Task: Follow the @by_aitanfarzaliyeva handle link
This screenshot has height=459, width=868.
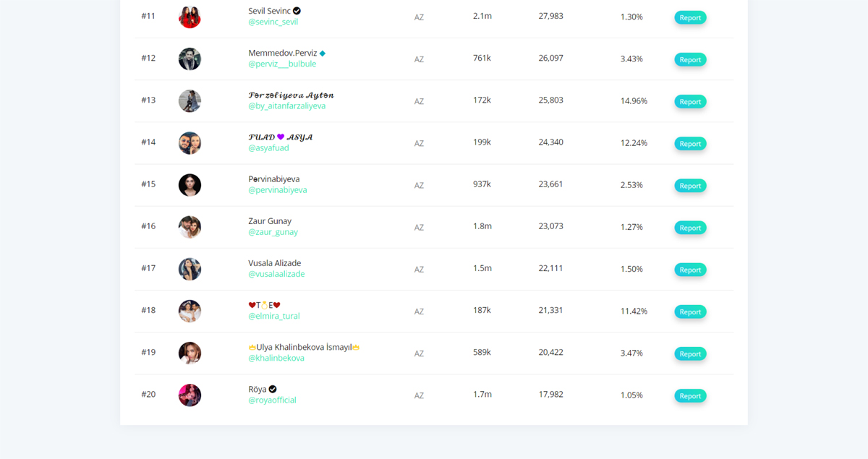Action: (x=286, y=106)
